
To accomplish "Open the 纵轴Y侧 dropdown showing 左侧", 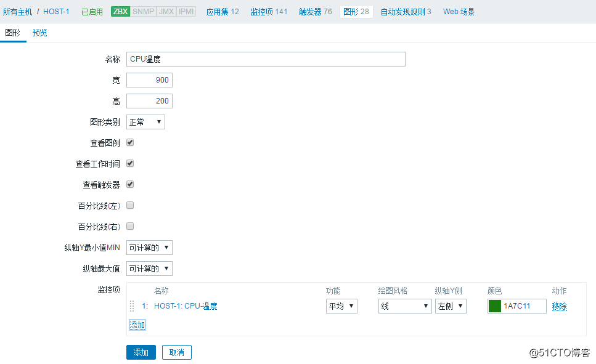I will coord(451,306).
